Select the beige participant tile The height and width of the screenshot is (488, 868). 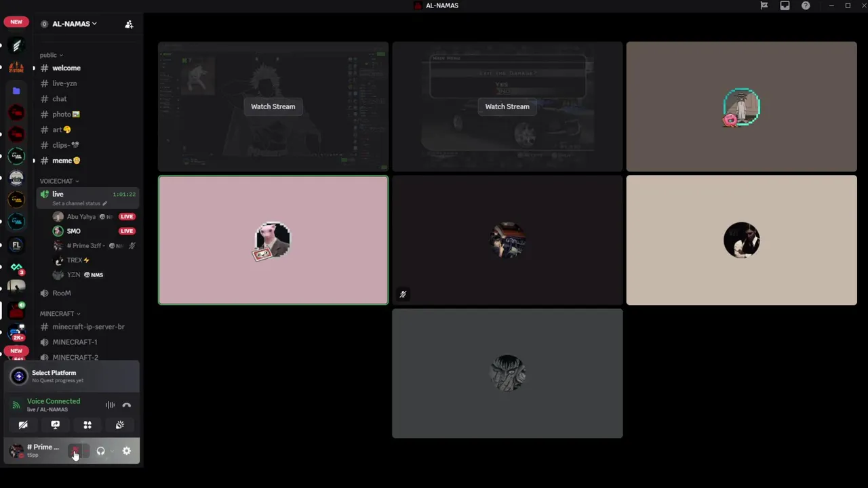742,241
